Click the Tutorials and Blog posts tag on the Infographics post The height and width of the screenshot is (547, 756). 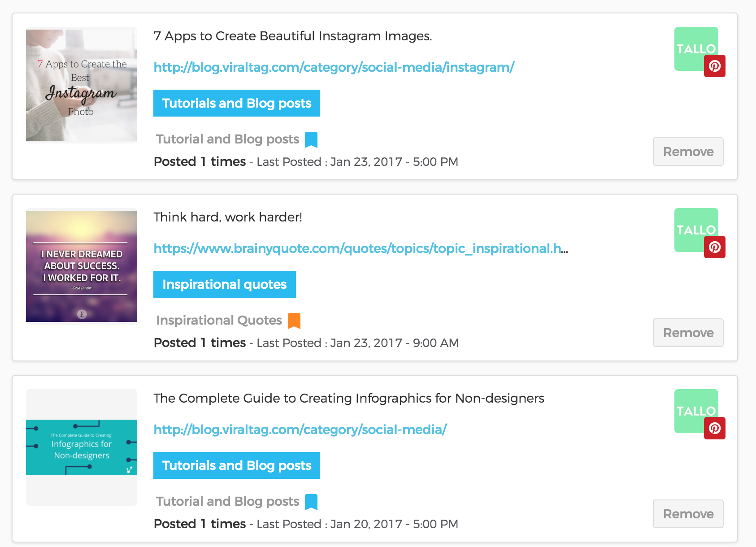pos(237,465)
